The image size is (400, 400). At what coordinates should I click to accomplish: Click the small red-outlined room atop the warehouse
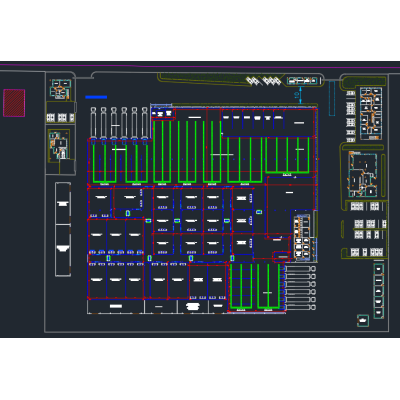click(x=163, y=113)
